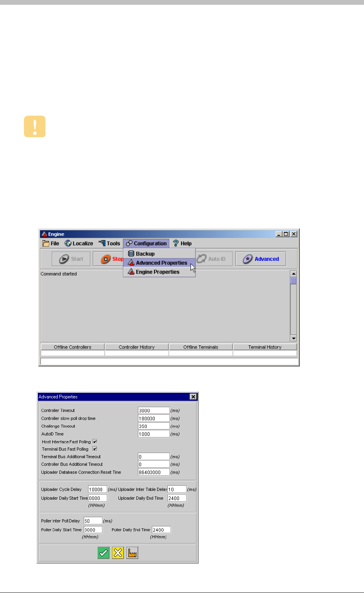The image size is (364, 593).
Task: Click the Stop button's orange icon
Action: click(106, 259)
